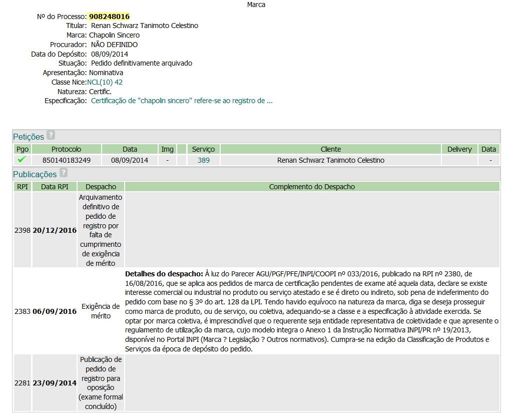Click the Exigência de mérito despacho cell
The image size is (508, 420).
(101, 311)
